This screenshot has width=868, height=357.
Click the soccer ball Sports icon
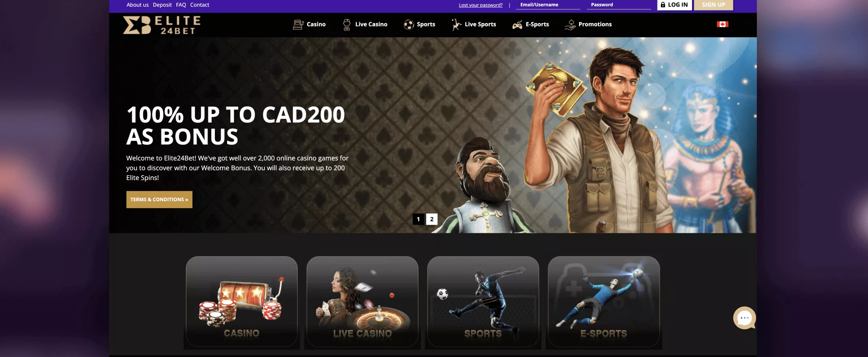tap(408, 24)
